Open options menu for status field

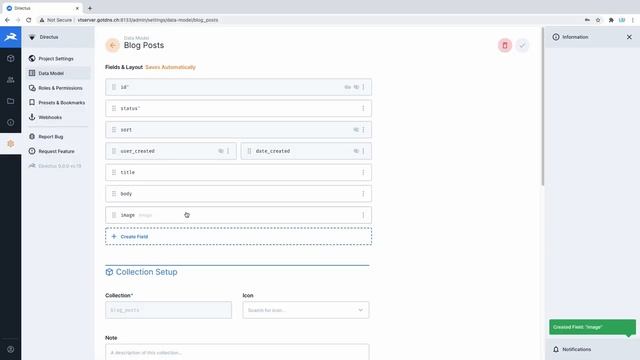tap(363, 108)
